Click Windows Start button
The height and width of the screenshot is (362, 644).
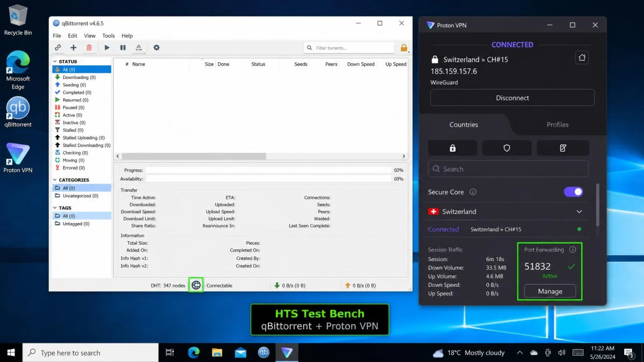[11, 352]
